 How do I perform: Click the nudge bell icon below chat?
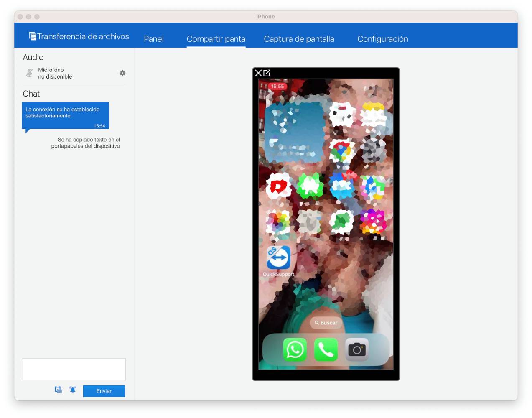pos(73,390)
